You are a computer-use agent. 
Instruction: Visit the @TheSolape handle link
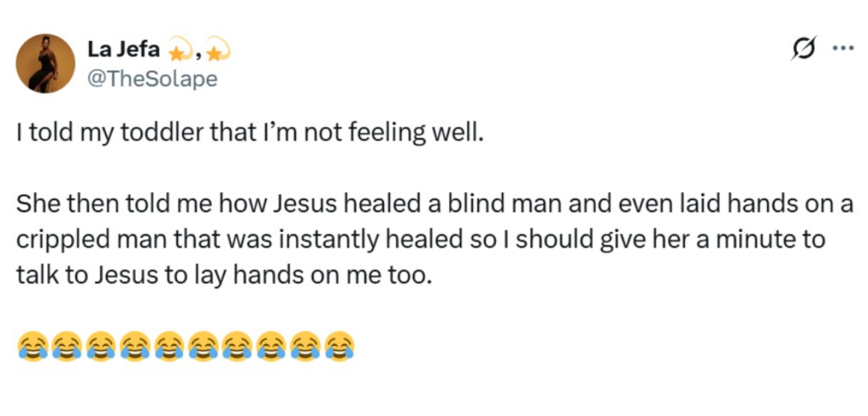[x=153, y=79]
